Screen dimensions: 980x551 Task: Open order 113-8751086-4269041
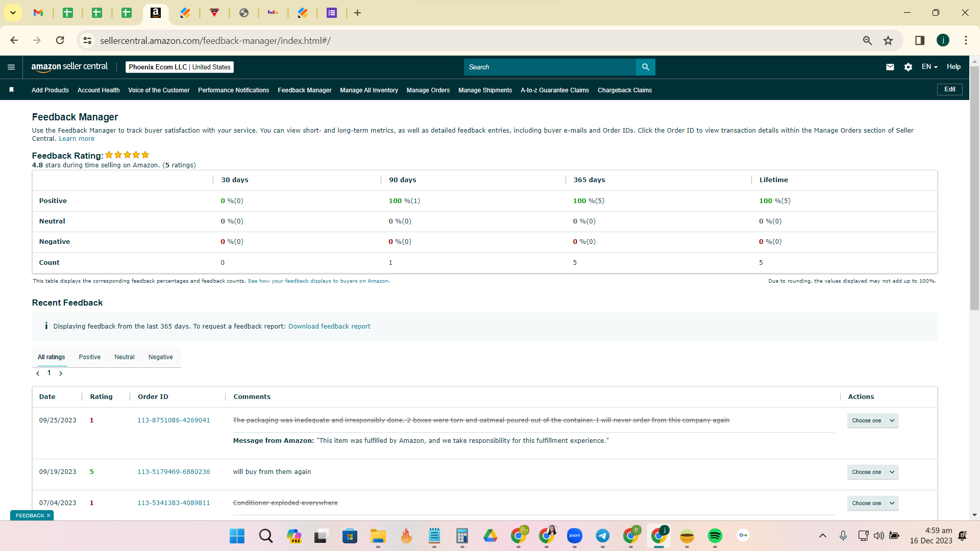coord(174,420)
